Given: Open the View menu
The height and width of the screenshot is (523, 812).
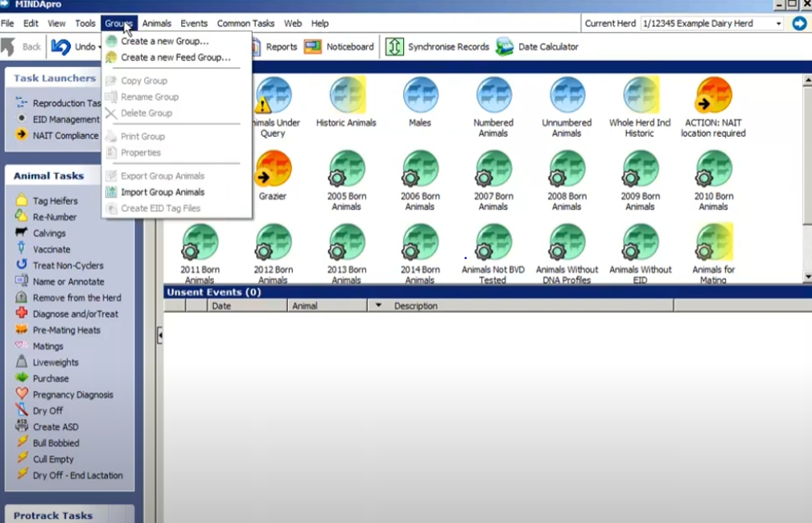Looking at the screenshot, I should (x=56, y=23).
